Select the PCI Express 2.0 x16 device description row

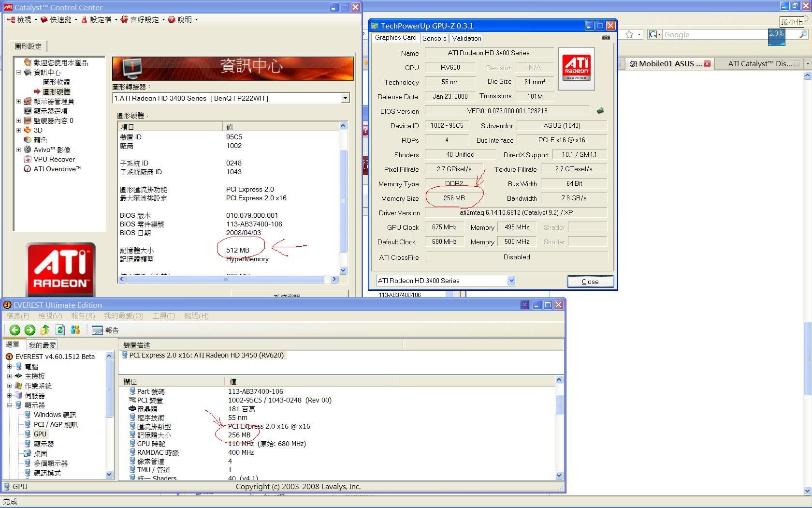203,355
